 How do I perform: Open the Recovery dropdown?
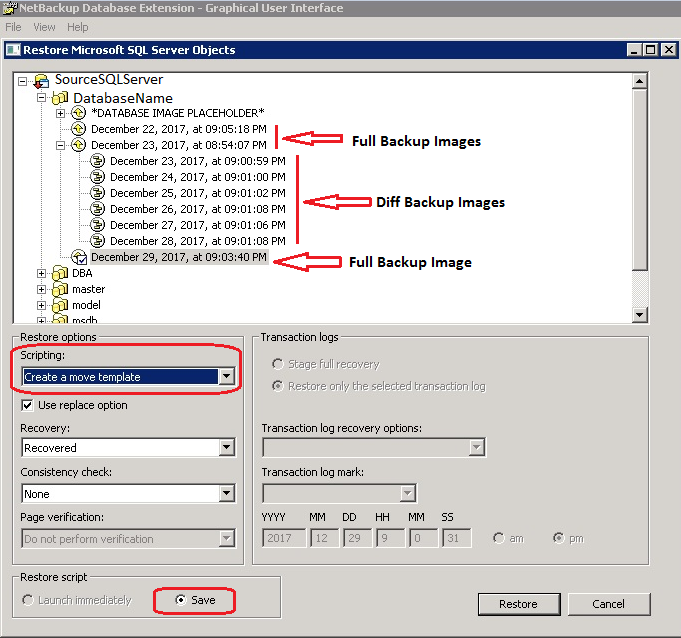pyautogui.click(x=226, y=447)
